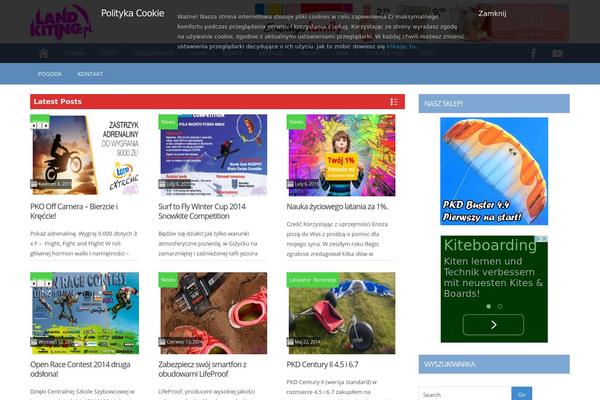This screenshot has width=600, height=400.
Task: Click Latawce tag on PKD Century post
Action: point(300,280)
